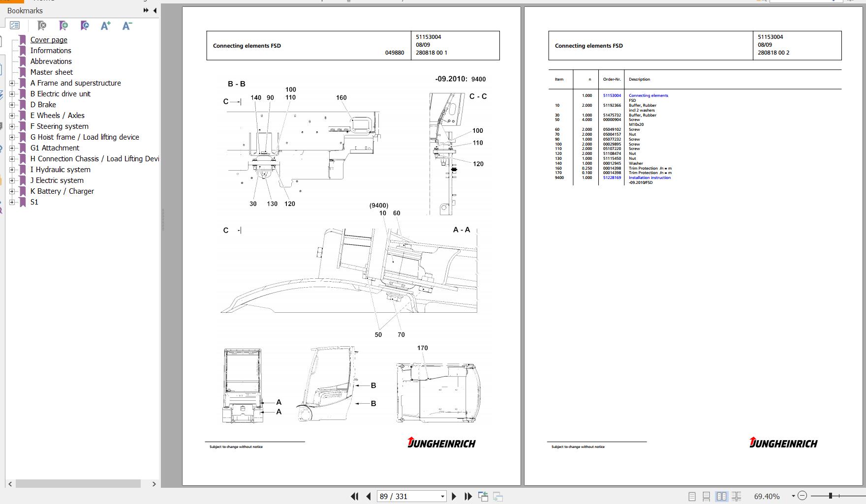Increase bookmark font size with A+
Image resolution: width=866 pixels, height=504 pixels.
click(x=105, y=26)
